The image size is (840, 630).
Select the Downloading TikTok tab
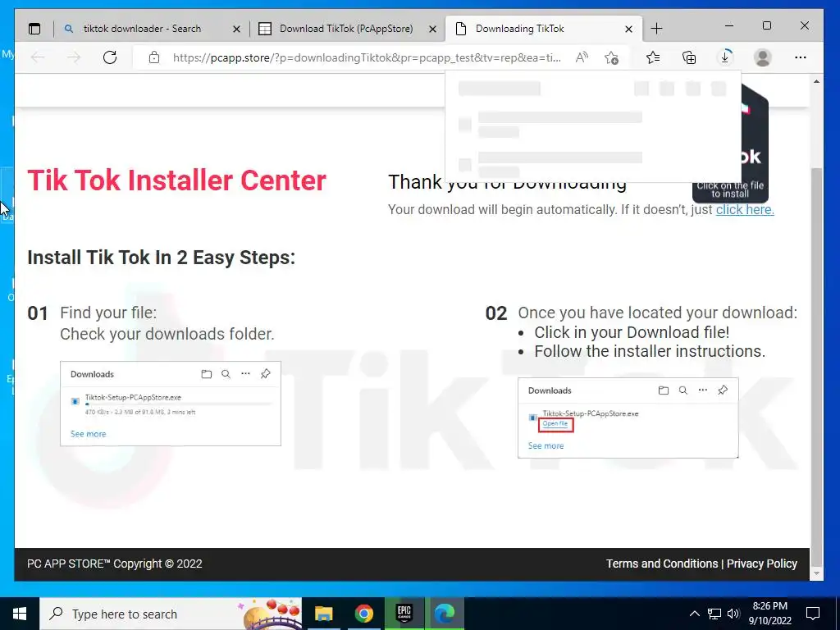[543, 29]
